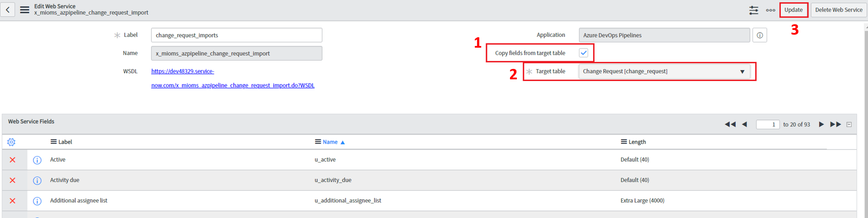
Task: Click the Application field info icon
Action: (760, 35)
